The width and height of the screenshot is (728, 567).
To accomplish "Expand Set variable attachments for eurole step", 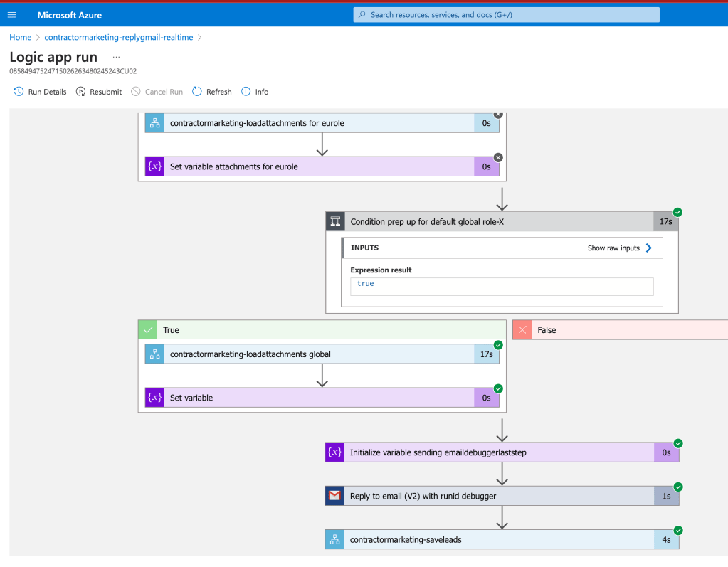I will click(322, 166).
